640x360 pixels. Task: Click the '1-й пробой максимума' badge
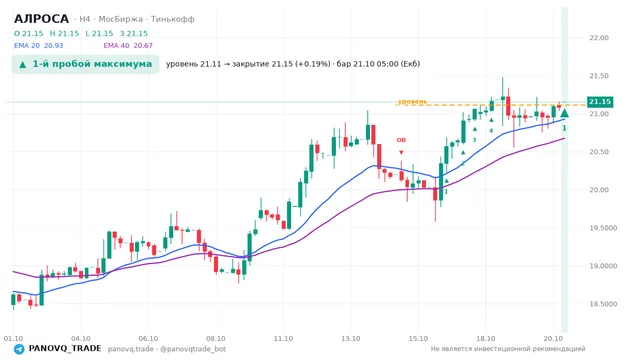[85, 64]
